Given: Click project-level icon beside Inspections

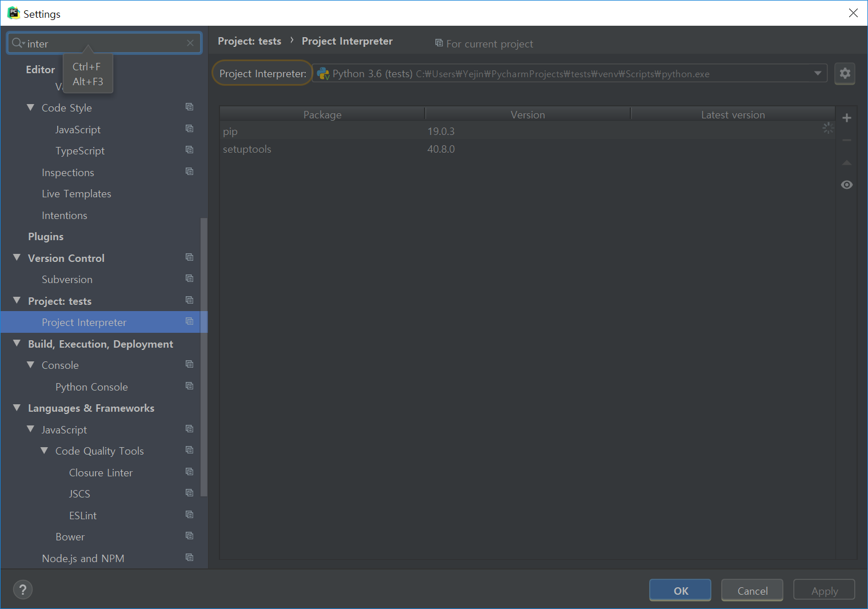Looking at the screenshot, I should click(x=190, y=172).
